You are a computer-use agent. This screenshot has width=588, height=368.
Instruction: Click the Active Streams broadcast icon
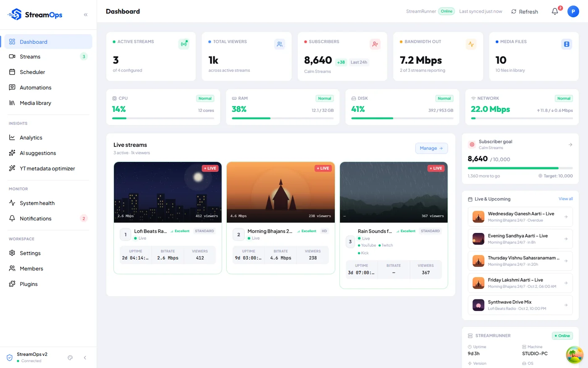click(x=184, y=44)
